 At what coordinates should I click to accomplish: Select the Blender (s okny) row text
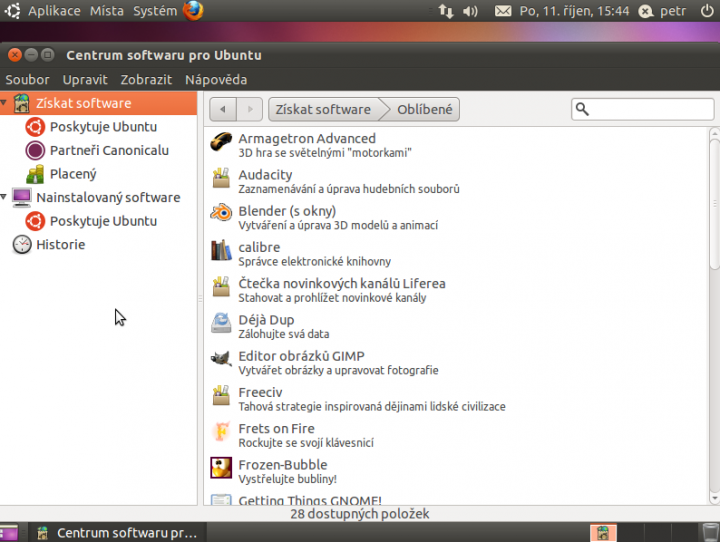point(287,211)
